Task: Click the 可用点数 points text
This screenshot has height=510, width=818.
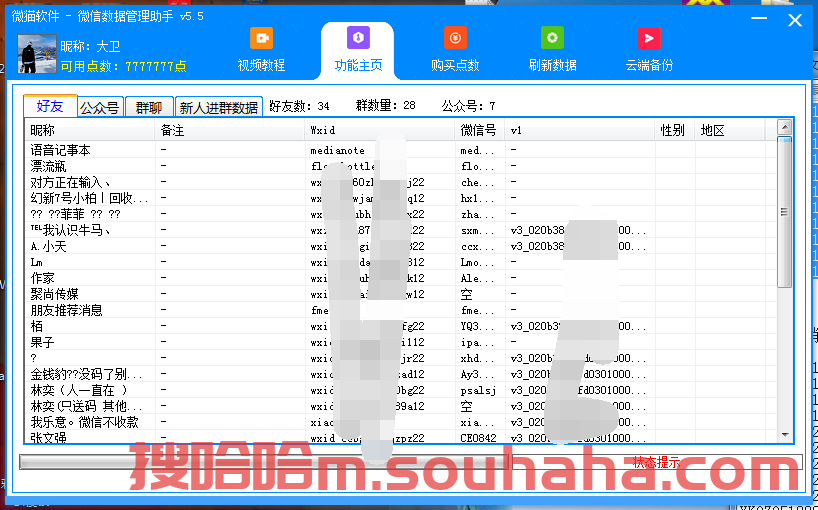Action: 124,66
